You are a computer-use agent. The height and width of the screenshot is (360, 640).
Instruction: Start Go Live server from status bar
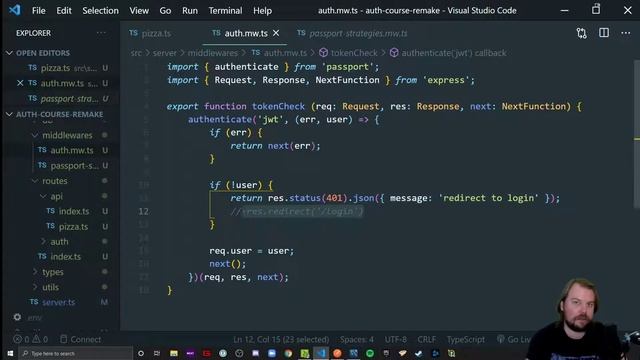pos(513,340)
